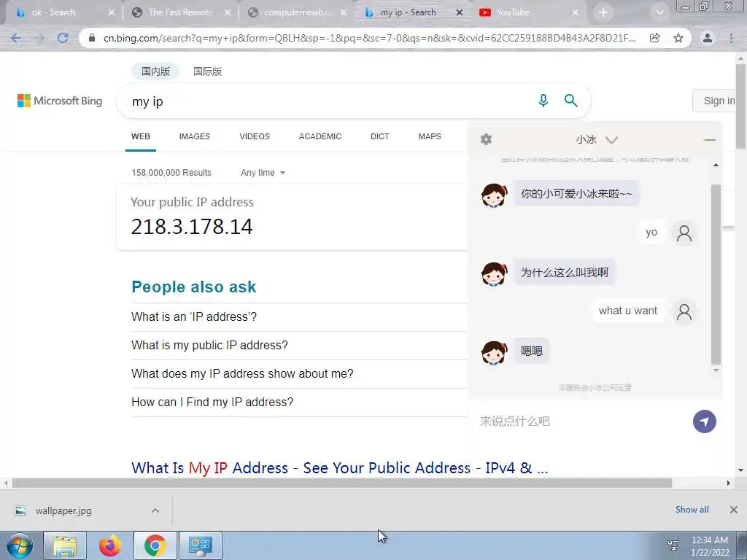Viewport: 747px width, 560px height.
Task: Open Windows Explorer from the taskbar
Action: click(65, 545)
